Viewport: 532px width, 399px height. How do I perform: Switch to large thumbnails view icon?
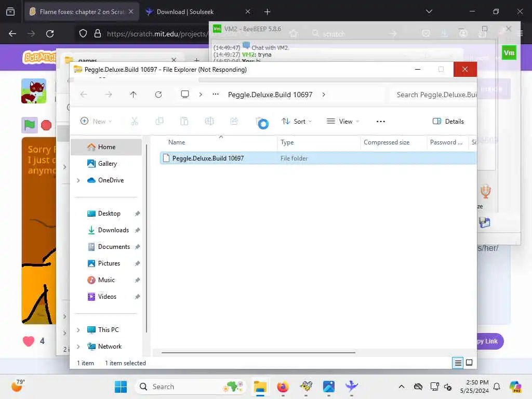469,363
